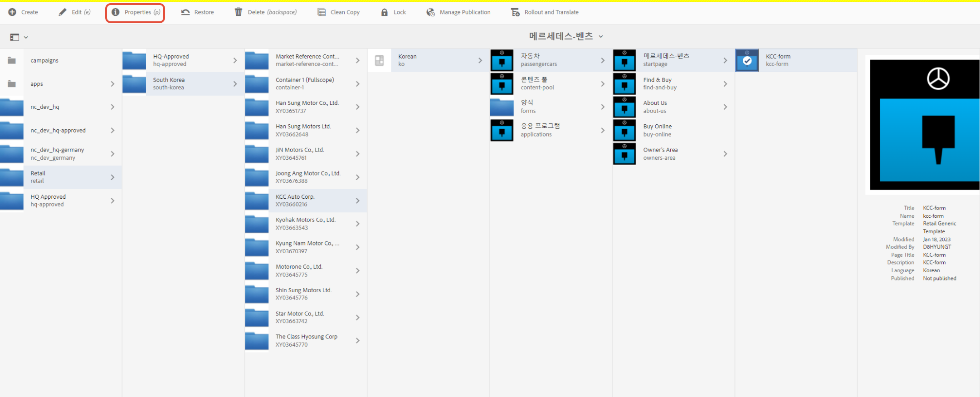Viewport: 980px width, 397px height.
Task: Select Kyung Nam Motor Co. folder
Action: pyautogui.click(x=306, y=247)
